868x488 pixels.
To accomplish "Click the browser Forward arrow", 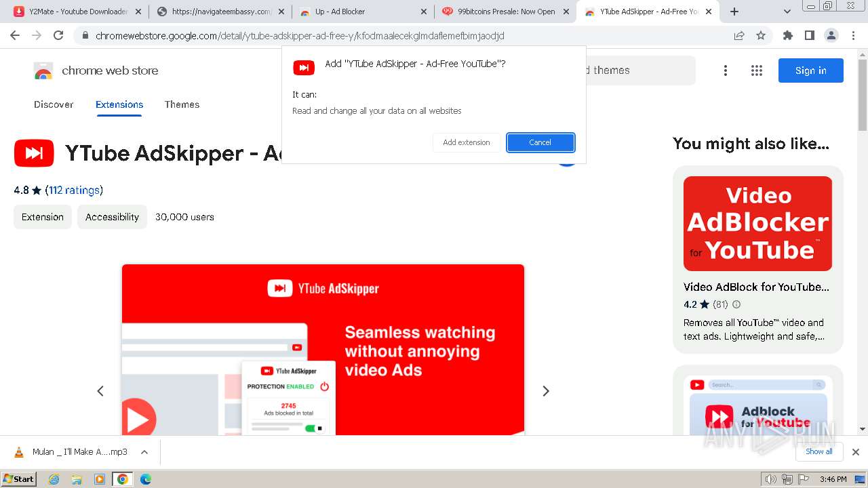I will (37, 35).
